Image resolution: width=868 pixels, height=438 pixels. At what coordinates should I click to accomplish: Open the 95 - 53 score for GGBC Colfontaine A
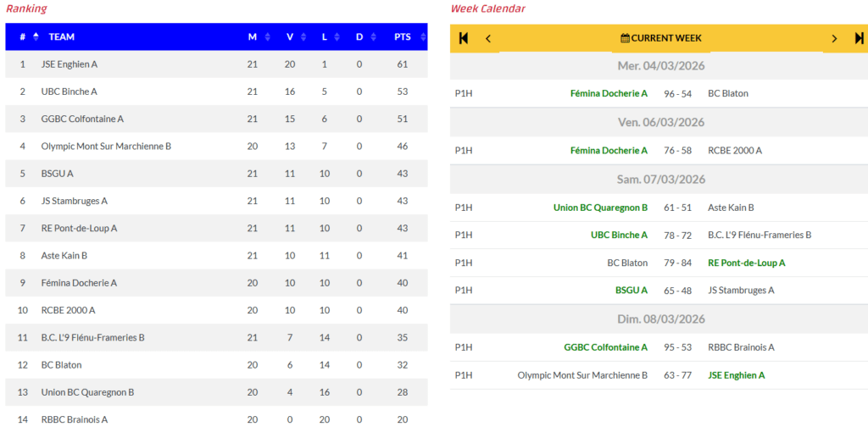pos(677,347)
